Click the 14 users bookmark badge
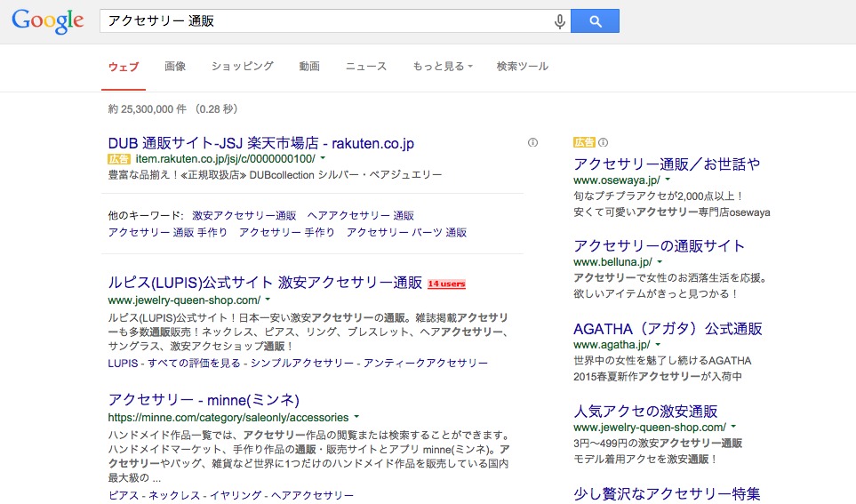This screenshot has width=856, height=504. point(446,284)
